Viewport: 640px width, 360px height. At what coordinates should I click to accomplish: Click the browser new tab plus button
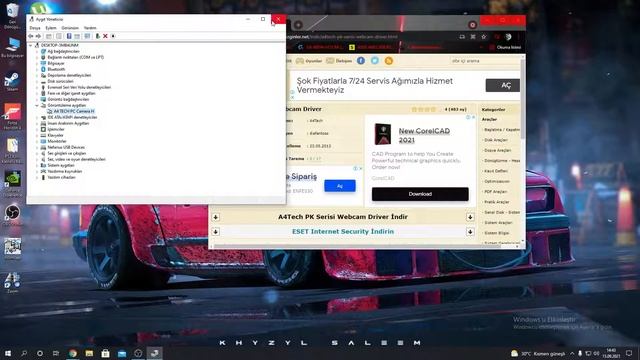(298, 25)
